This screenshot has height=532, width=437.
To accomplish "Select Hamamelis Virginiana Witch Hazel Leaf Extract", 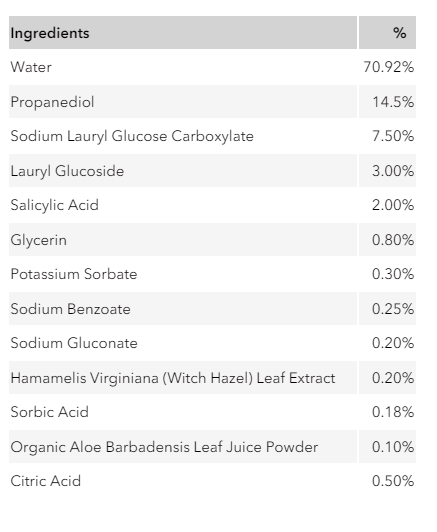I will [173, 378].
